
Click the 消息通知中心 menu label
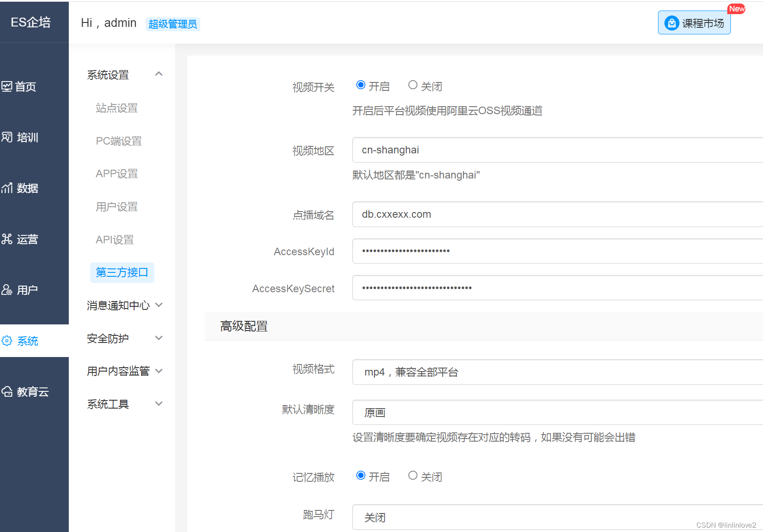(118, 305)
